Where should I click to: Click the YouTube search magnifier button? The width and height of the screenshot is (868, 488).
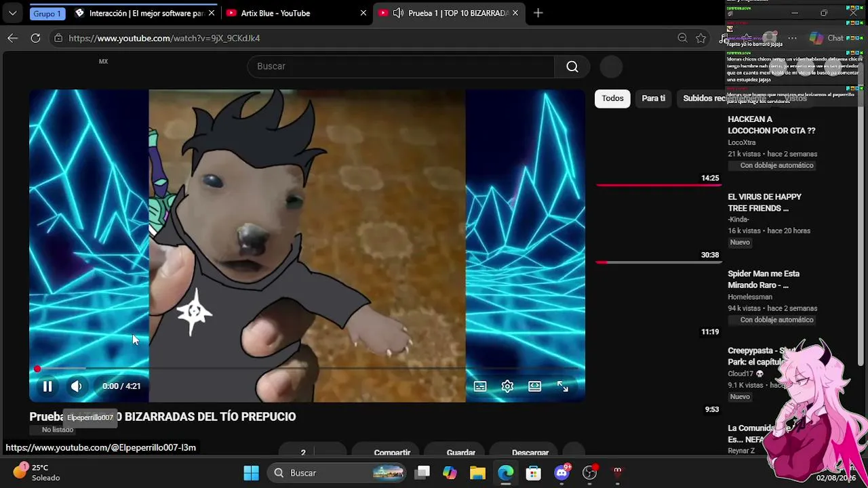(572, 66)
